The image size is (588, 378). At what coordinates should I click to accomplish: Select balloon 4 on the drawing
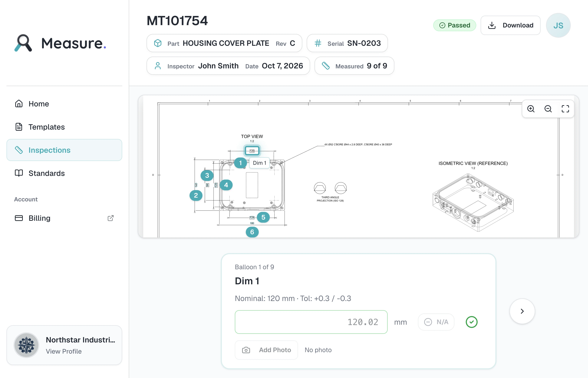[226, 185]
